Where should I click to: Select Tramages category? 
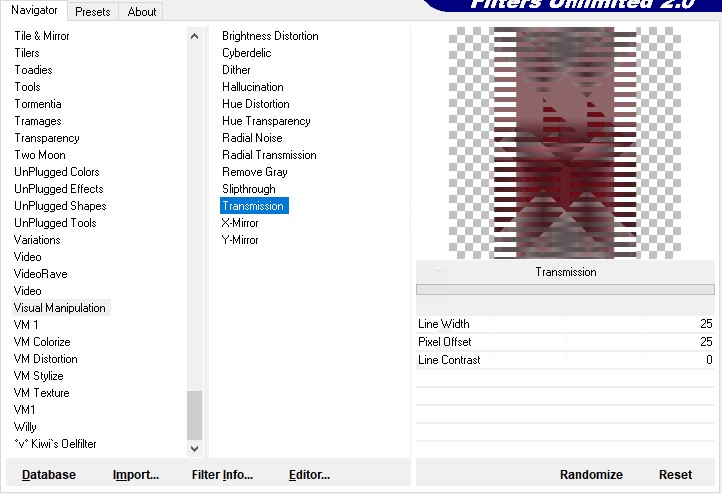click(38, 121)
